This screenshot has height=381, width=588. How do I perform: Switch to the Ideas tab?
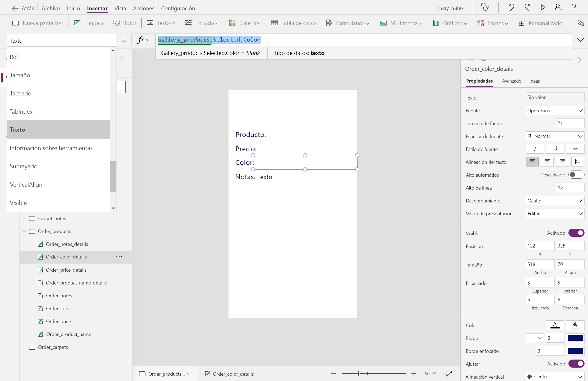pyautogui.click(x=534, y=81)
